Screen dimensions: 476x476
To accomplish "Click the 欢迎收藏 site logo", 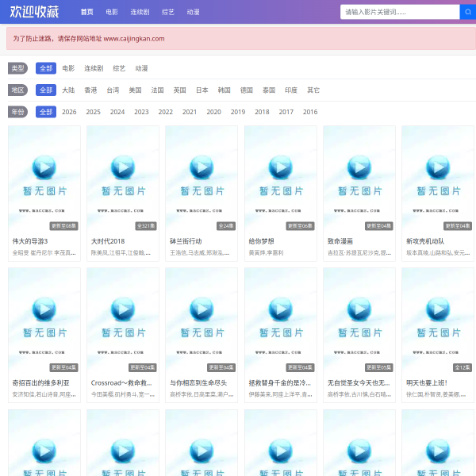I will pyautogui.click(x=34, y=12).
